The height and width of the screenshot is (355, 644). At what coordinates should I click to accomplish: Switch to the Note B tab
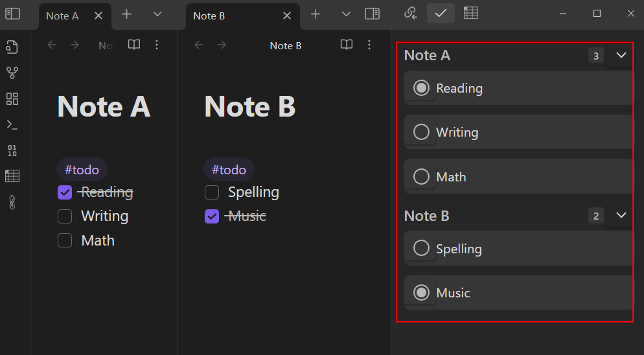point(243,16)
